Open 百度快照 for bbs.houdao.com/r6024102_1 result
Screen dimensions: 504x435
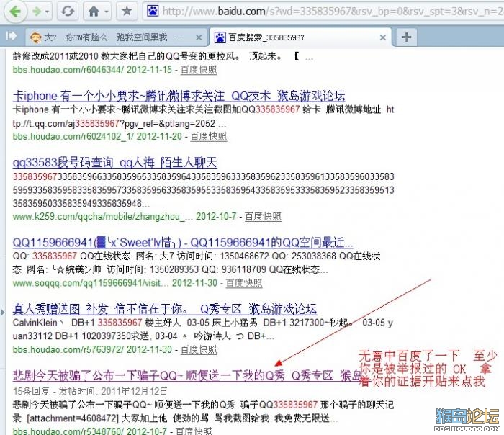(209, 136)
